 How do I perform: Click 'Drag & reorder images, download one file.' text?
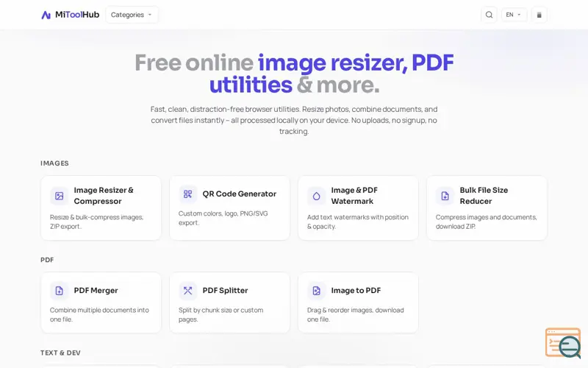[x=356, y=315]
